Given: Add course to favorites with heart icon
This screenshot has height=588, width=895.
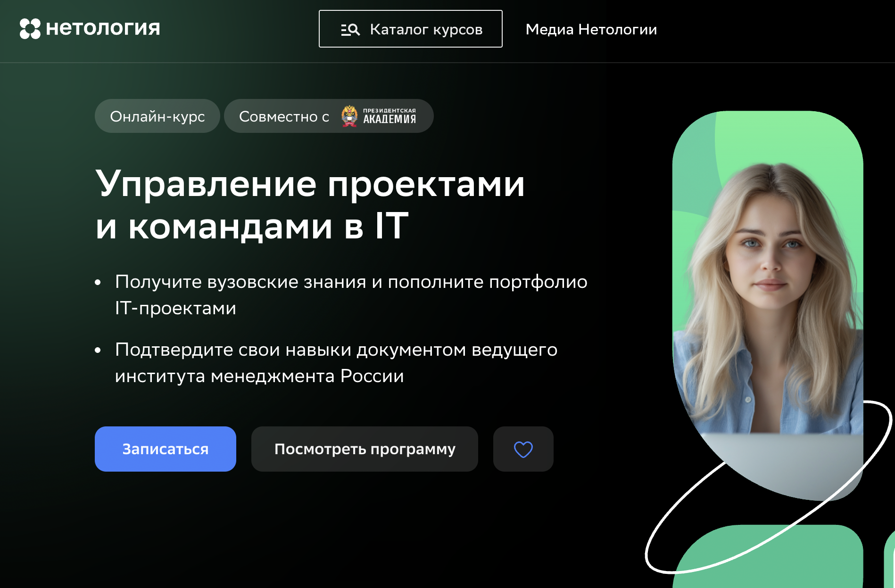Looking at the screenshot, I should (x=523, y=449).
